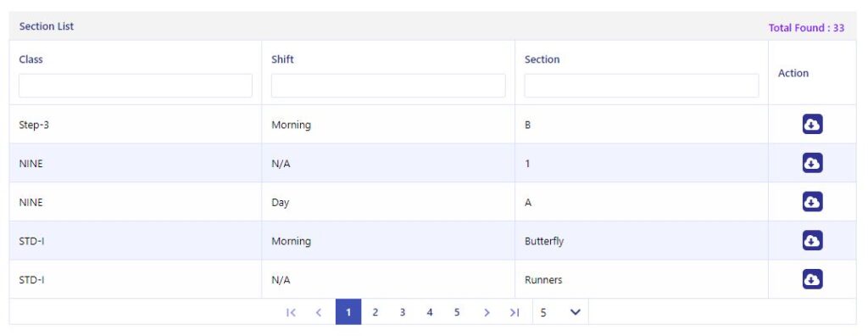Jump to the last page of results

(515, 313)
